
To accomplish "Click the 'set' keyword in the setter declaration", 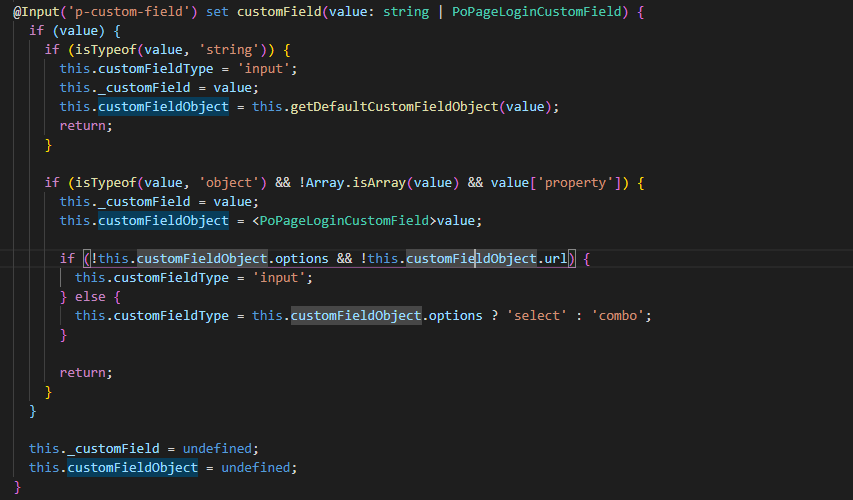I will (x=217, y=11).
